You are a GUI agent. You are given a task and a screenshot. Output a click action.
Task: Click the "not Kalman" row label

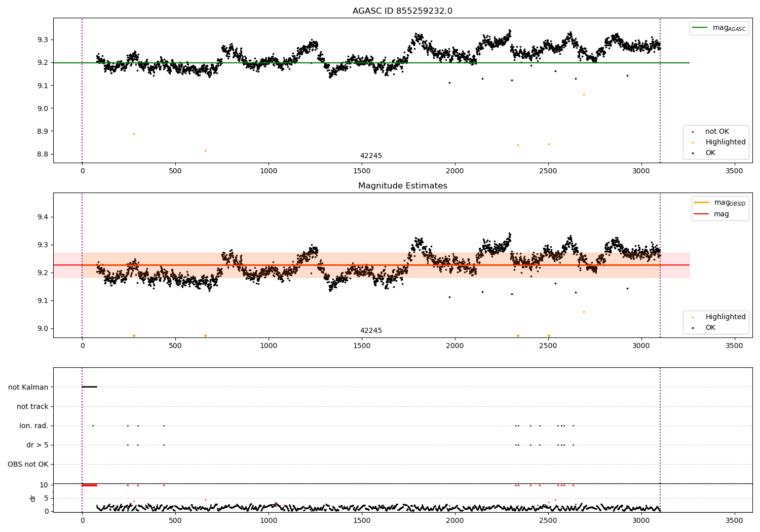[28, 387]
